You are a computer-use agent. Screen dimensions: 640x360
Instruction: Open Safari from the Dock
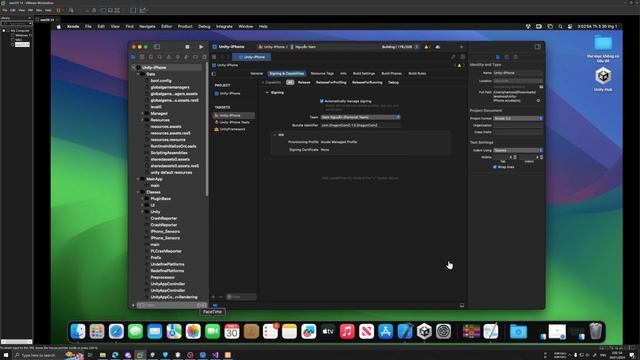(116, 331)
